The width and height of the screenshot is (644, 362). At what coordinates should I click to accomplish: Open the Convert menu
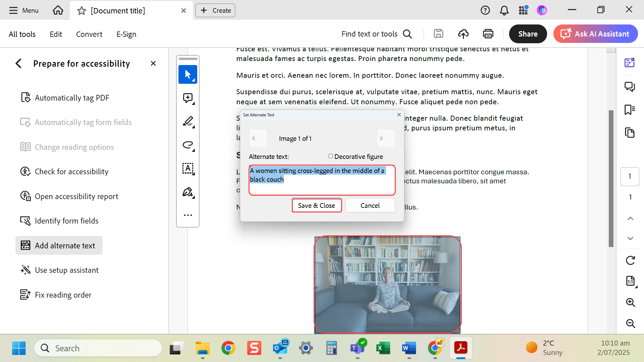point(89,34)
